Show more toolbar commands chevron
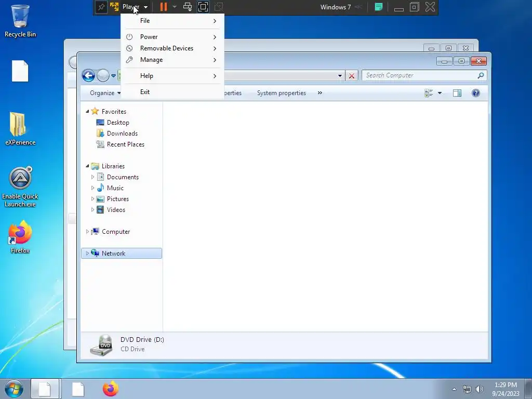532x399 pixels. point(320,93)
